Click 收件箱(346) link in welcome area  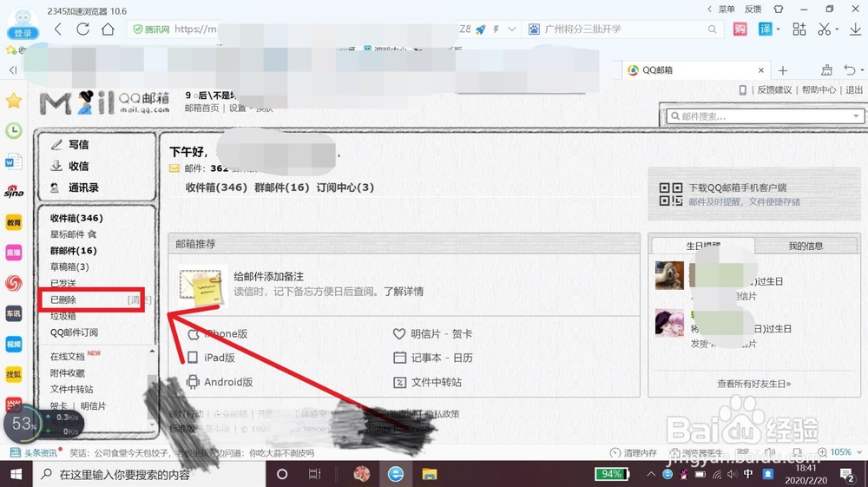coord(216,187)
